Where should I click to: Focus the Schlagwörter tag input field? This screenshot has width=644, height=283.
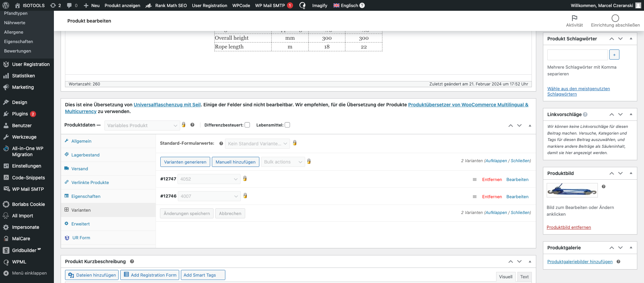click(578, 55)
